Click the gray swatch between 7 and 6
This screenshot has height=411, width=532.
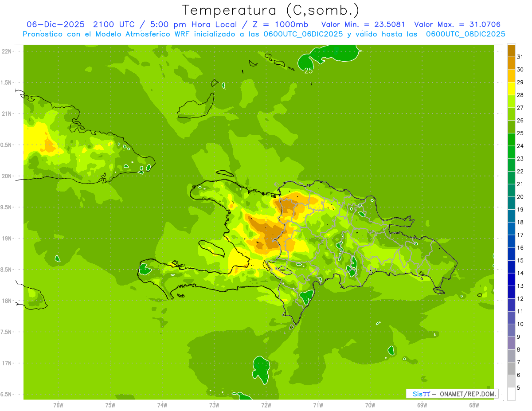(511, 368)
